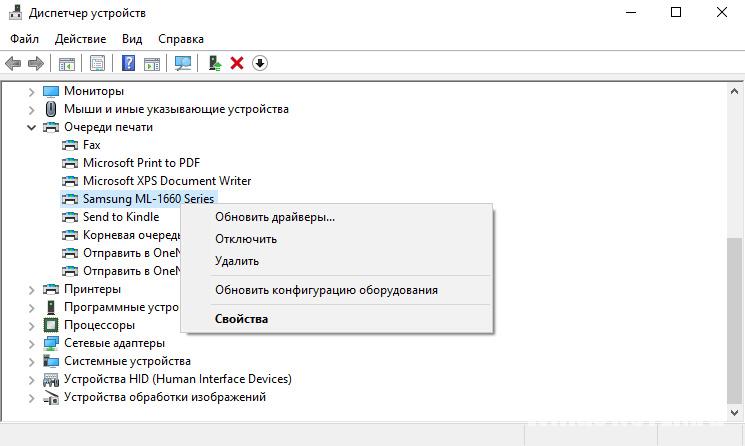Open the Справка menu
Viewport: 745px width, 446px height.
coord(181,39)
